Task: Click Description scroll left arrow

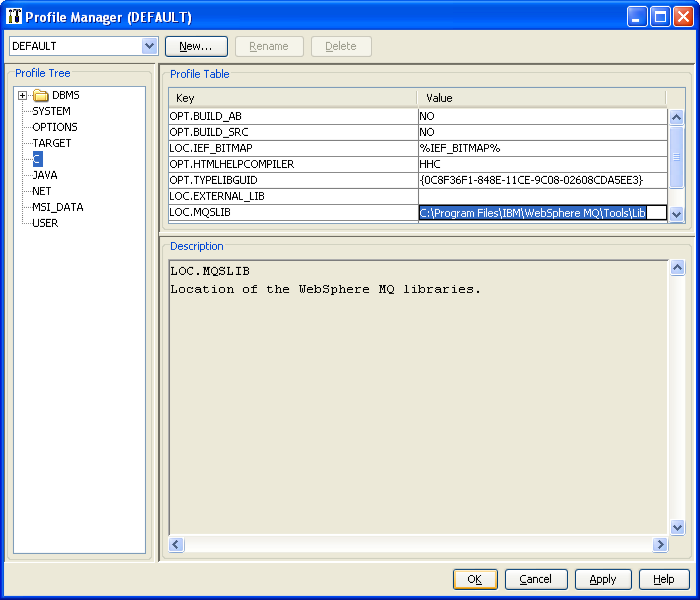Action: (176, 544)
